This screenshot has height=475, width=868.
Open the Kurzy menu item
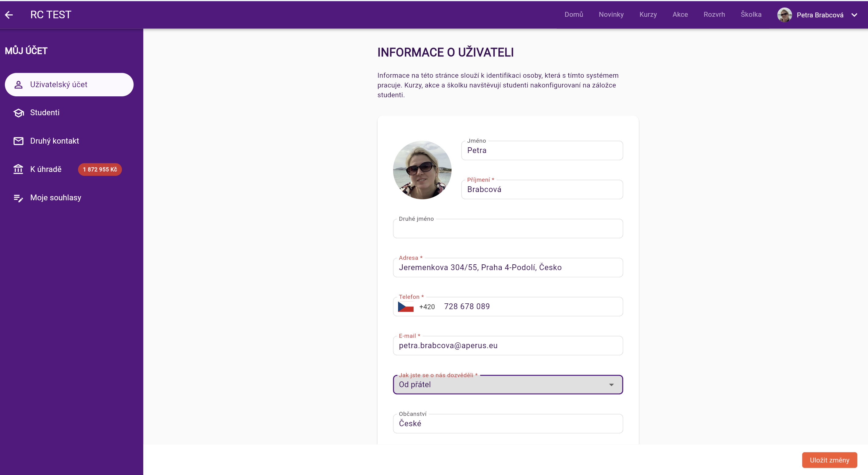pos(648,15)
